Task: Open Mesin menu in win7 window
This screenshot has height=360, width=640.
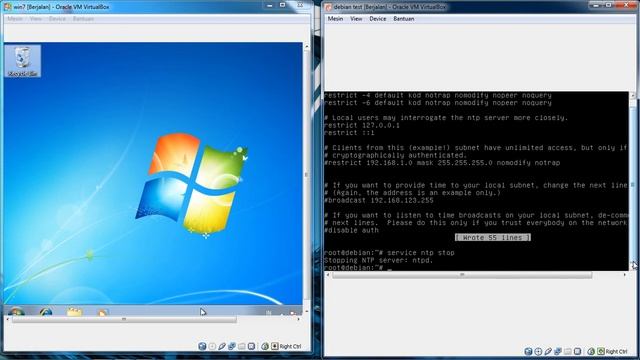Action: tap(15, 19)
